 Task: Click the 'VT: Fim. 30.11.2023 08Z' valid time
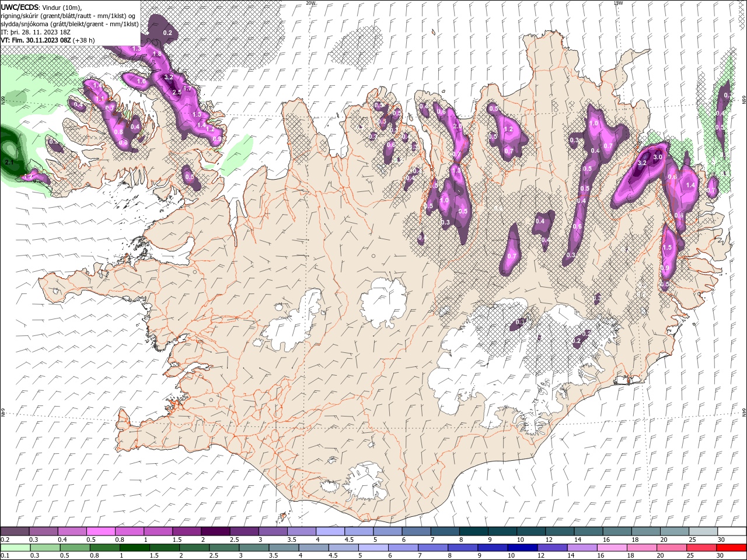[x=36, y=40]
